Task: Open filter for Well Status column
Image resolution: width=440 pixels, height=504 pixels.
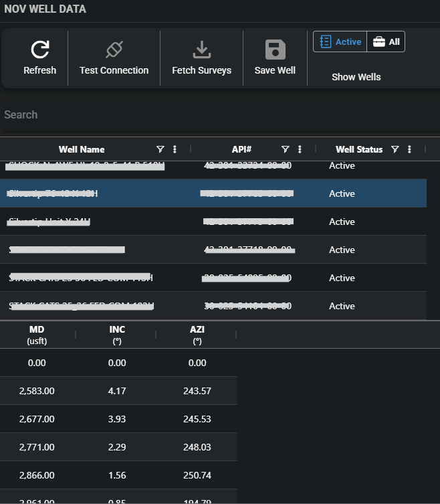Action: [395, 149]
